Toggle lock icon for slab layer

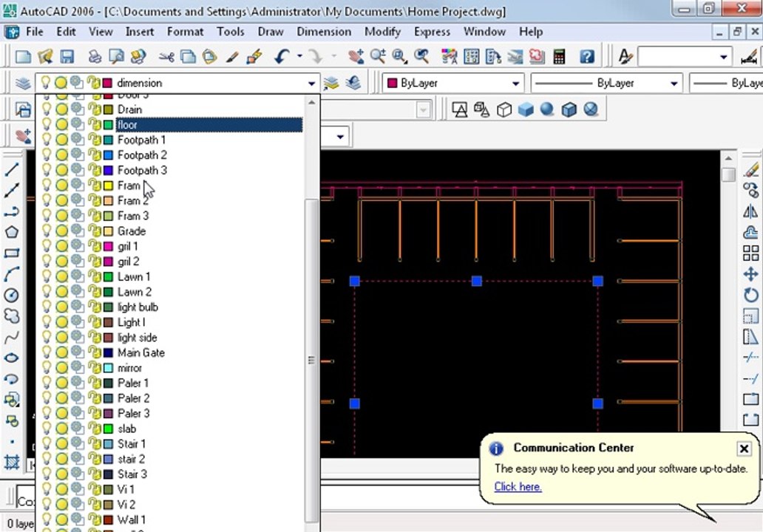(x=95, y=429)
